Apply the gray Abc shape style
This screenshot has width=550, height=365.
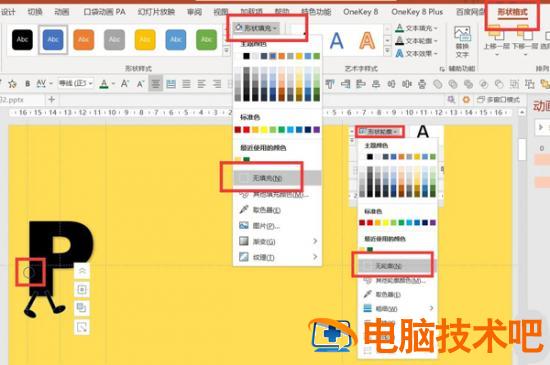114,40
